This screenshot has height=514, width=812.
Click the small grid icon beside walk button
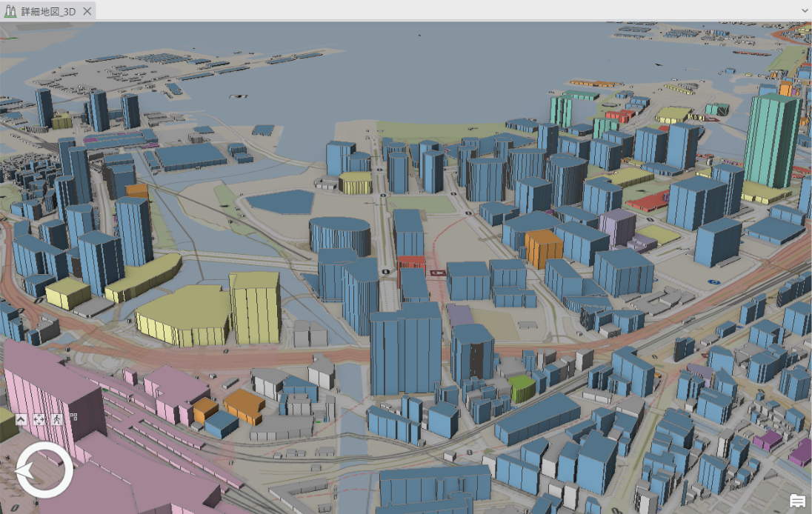coord(73,417)
